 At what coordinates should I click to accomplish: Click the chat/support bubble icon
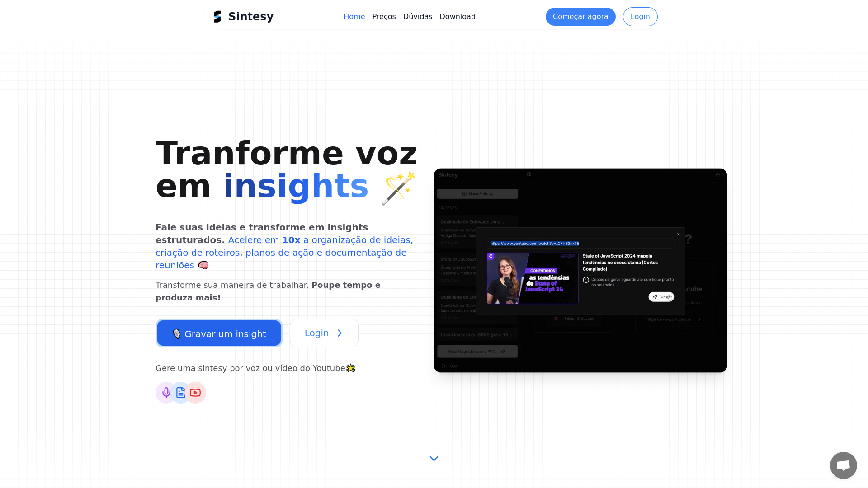click(844, 465)
